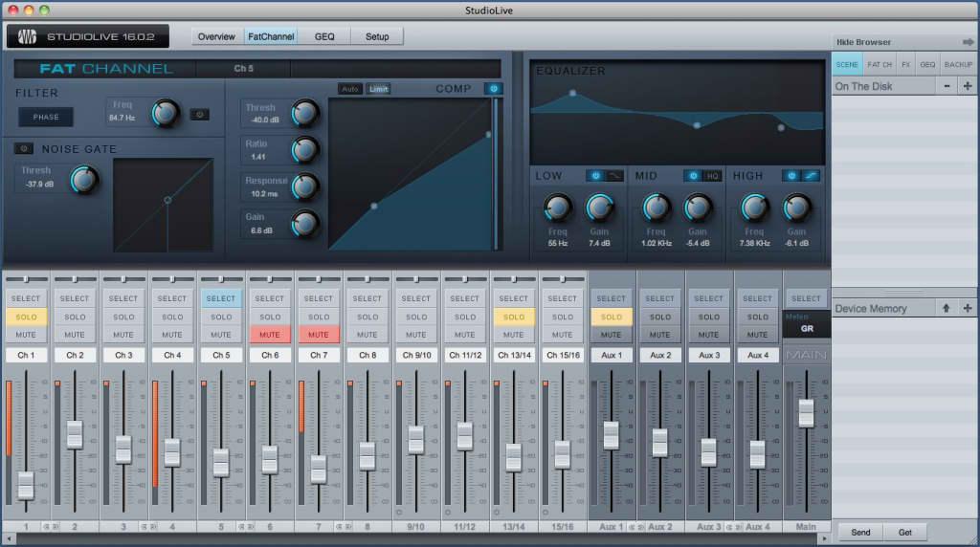Disable SOLO on Ch 13/14
980x547 pixels.
(514, 317)
